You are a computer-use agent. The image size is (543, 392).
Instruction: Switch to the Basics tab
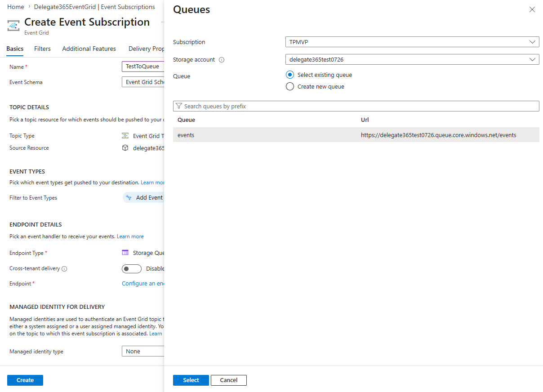point(15,49)
